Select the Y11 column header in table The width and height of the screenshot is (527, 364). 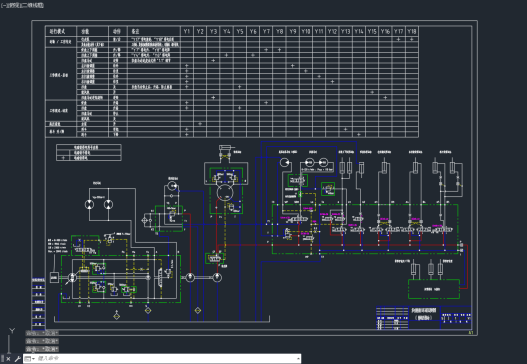tap(319, 31)
